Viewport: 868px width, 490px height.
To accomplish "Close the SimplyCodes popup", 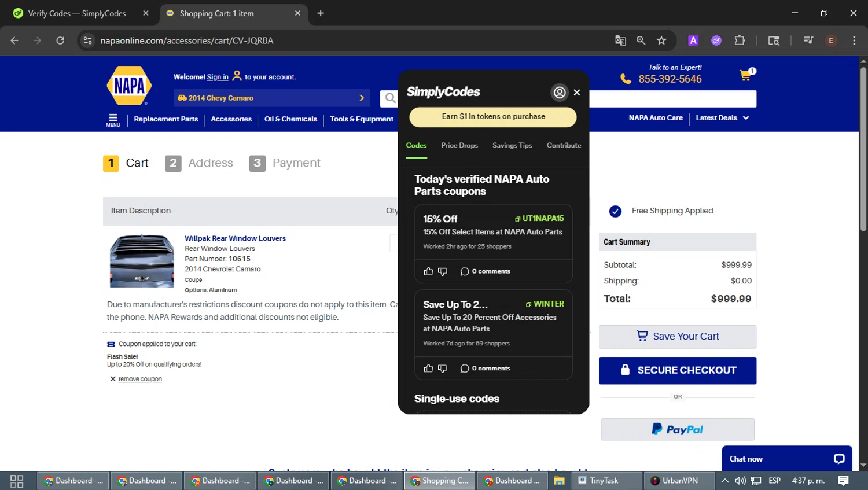I will click(577, 93).
